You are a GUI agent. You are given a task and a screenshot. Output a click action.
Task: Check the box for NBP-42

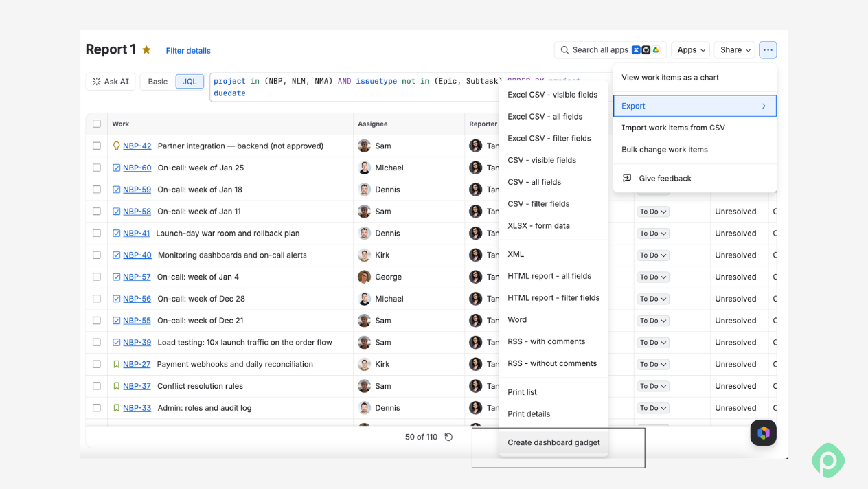coord(97,146)
